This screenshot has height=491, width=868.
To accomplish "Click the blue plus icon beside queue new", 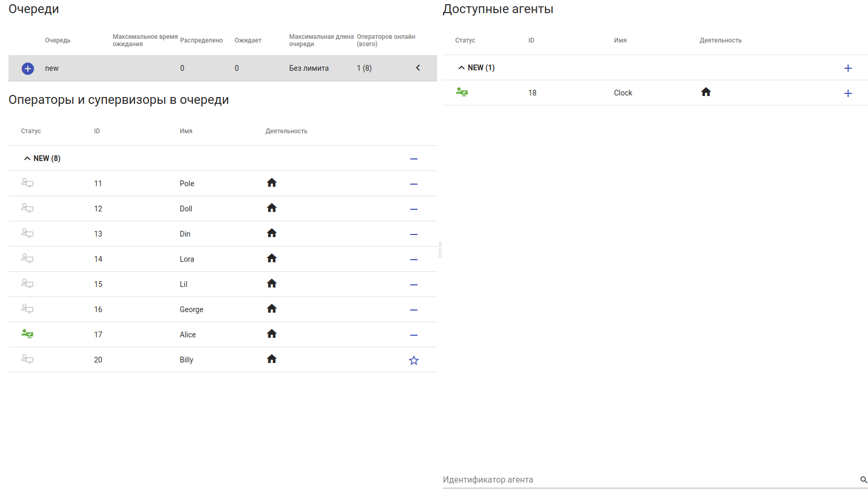I will (x=28, y=69).
